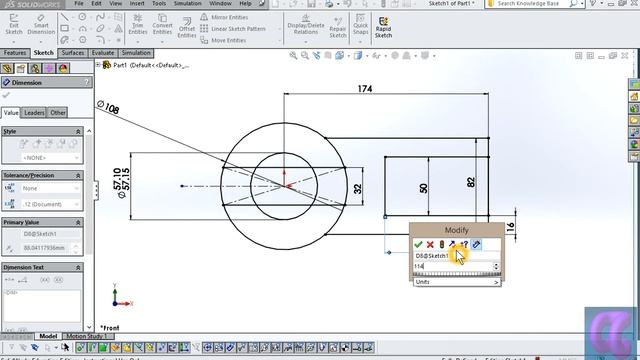This screenshot has width=640, height=360.
Task: Switch to the Features ribbon tab
Action: click(15, 53)
